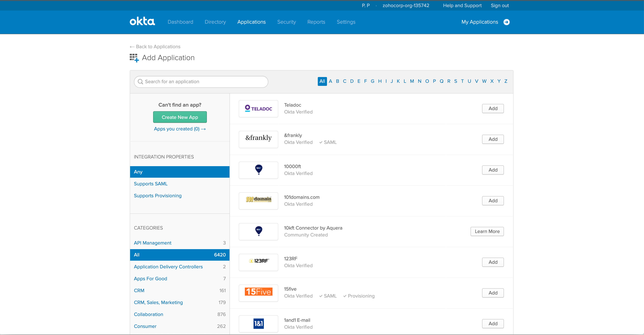This screenshot has height=335, width=644.
Task: Add the 15five application
Action: (x=493, y=293)
